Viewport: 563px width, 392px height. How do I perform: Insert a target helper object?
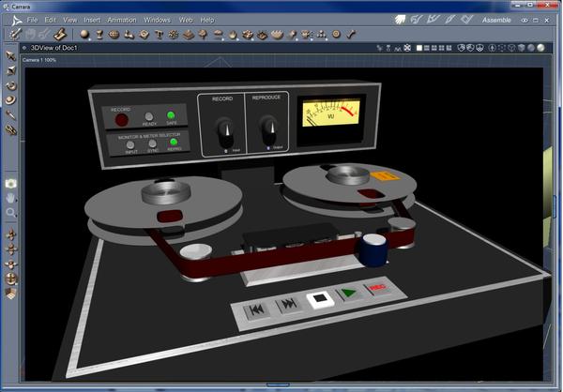coord(336,34)
